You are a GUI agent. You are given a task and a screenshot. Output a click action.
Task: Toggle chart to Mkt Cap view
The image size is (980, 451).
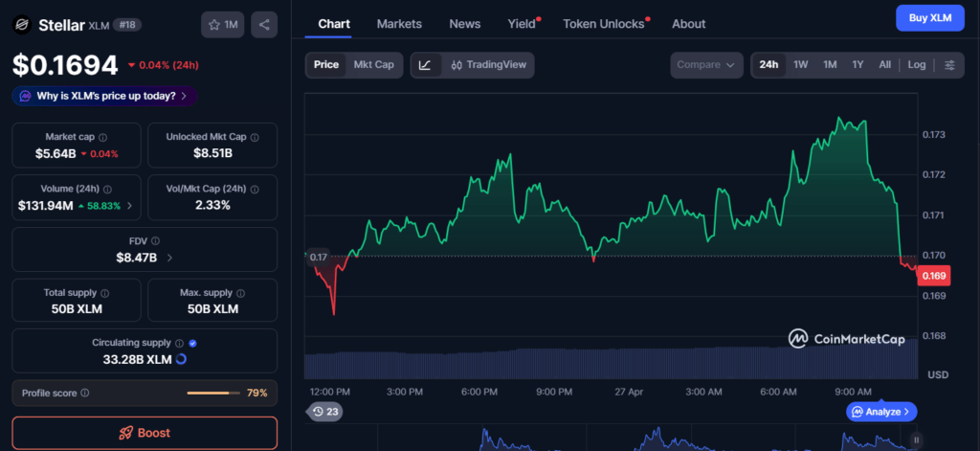pyautogui.click(x=374, y=65)
